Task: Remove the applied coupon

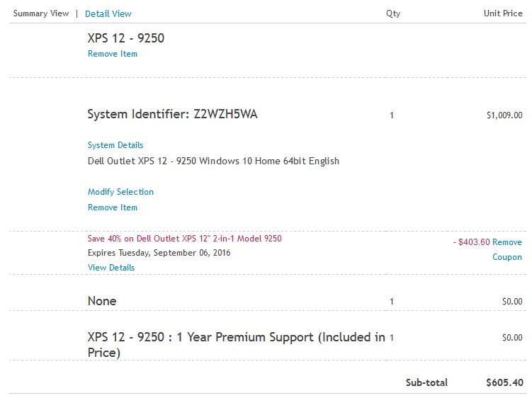Action: click(507, 249)
